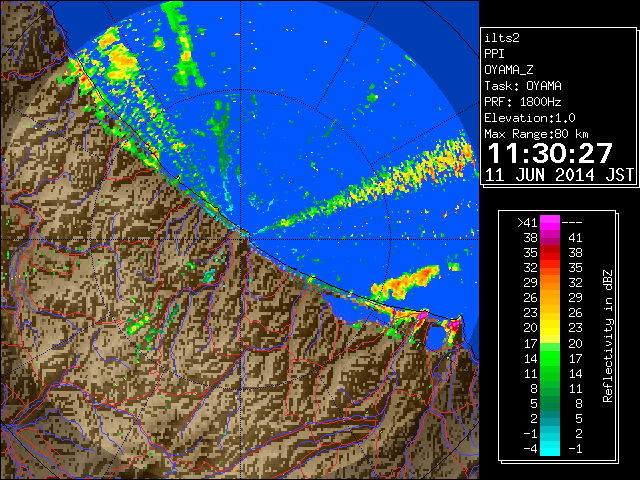The image size is (640, 480).
Task: Pick the teal 2–5 dBZ color band
Action: click(550, 418)
